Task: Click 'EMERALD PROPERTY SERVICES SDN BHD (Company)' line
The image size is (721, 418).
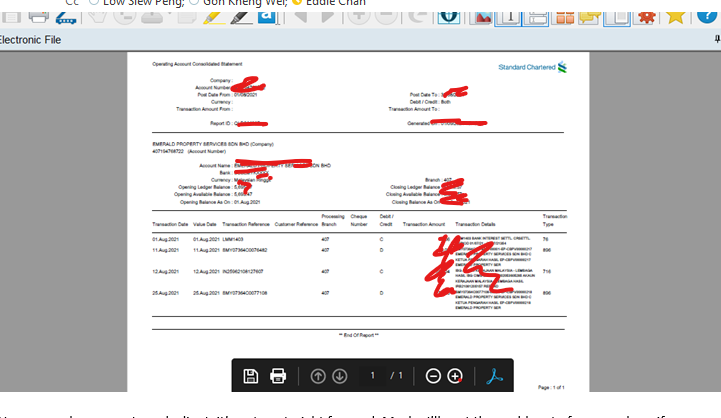Action: [x=213, y=144]
